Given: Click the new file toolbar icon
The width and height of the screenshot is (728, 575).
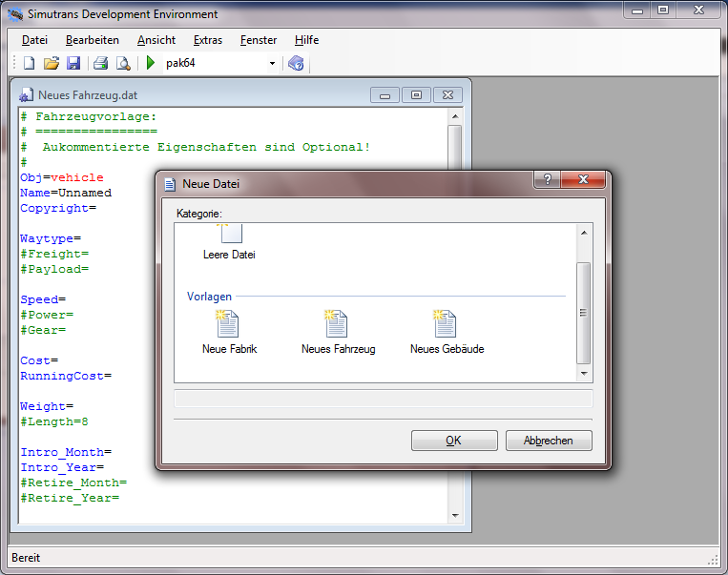Looking at the screenshot, I should coord(29,64).
